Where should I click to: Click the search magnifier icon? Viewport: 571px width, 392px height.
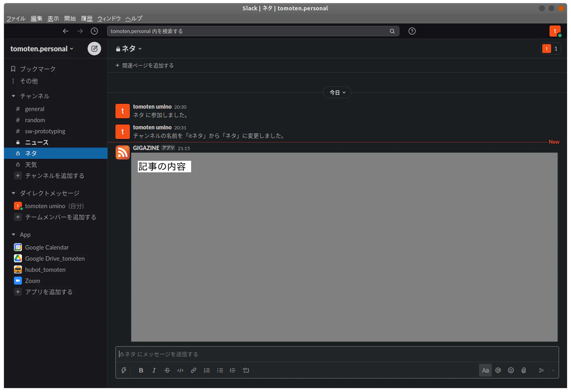pyautogui.click(x=392, y=31)
